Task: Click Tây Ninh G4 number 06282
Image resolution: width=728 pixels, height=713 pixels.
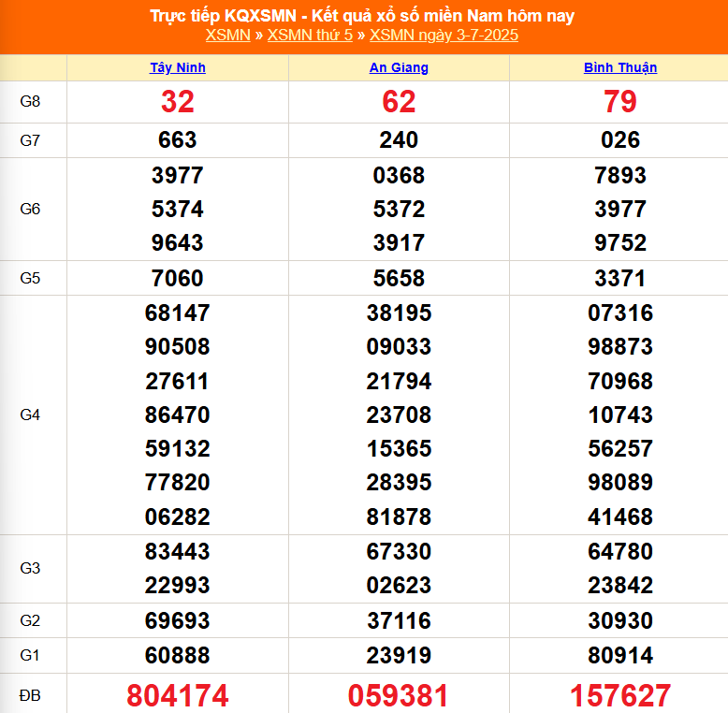Action: (178, 517)
